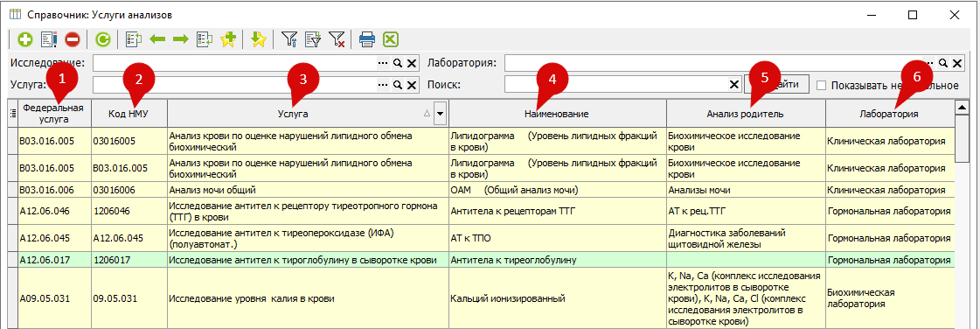Clear the Услуга field with X
Image resolution: width=980 pixels, height=329 pixels.
(x=411, y=85)
